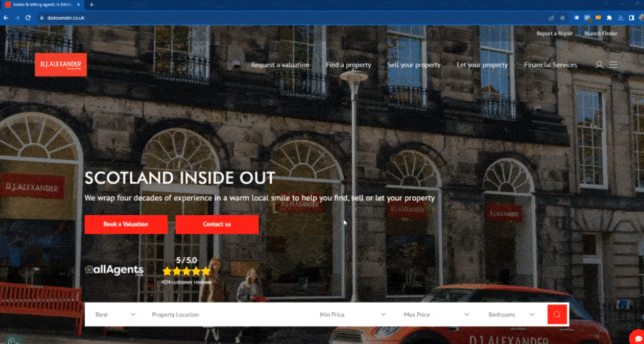Select the Estate & letting agents tab
The height and width of the screenshot is (344, 644).
tap(43, 5)
